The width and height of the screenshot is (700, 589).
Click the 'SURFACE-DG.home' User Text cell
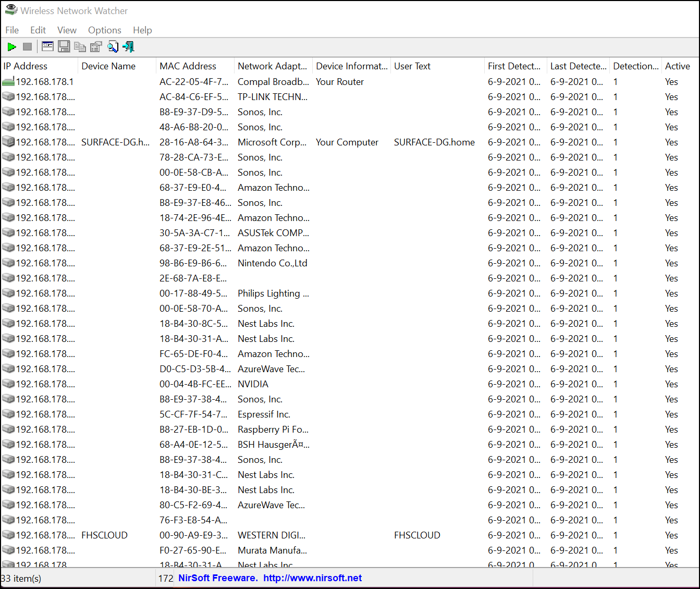pyautogui.click(x=434, y=142)
